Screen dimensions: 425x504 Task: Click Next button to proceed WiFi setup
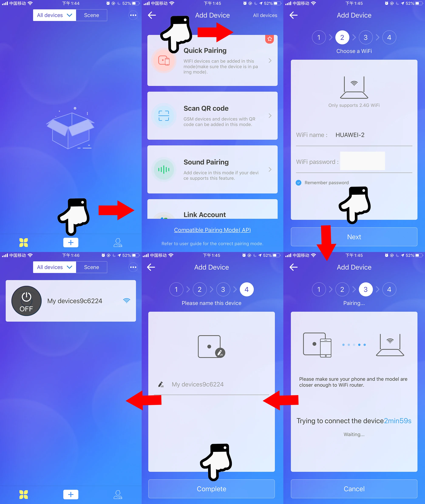point(354,237)
